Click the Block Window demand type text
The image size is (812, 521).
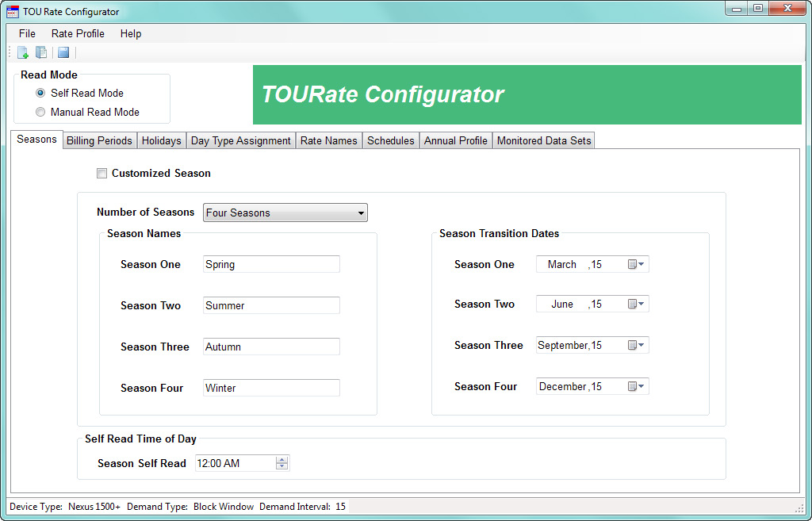click(224, 507)
